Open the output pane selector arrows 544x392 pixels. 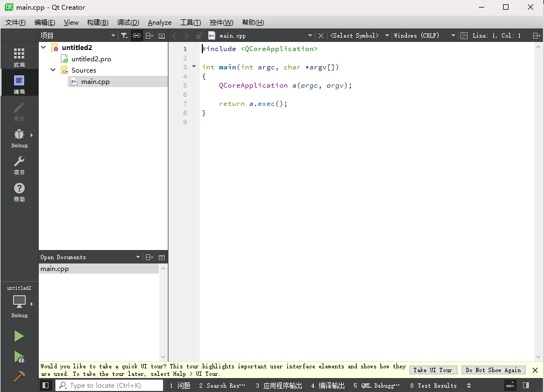click(x=469, y=386)
